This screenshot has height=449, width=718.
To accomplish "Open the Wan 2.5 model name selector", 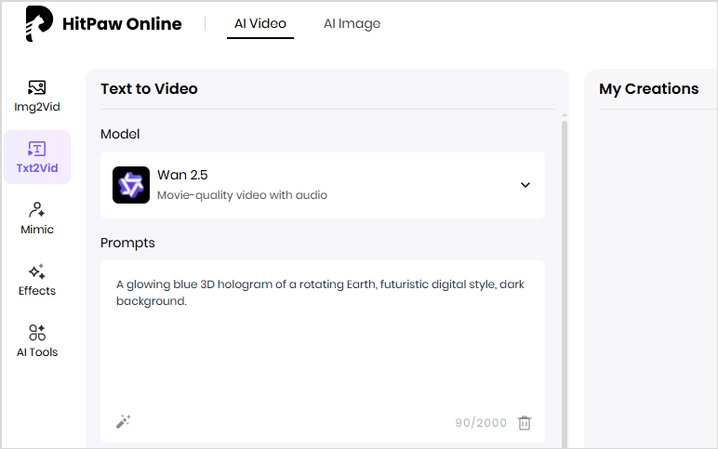I will point(182,176).
